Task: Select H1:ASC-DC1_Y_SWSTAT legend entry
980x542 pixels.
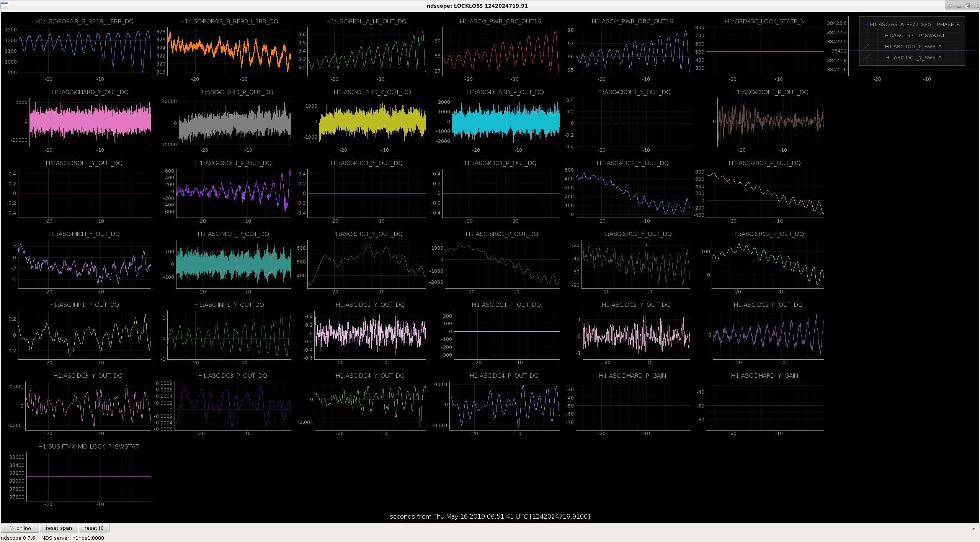Action: 915,57
